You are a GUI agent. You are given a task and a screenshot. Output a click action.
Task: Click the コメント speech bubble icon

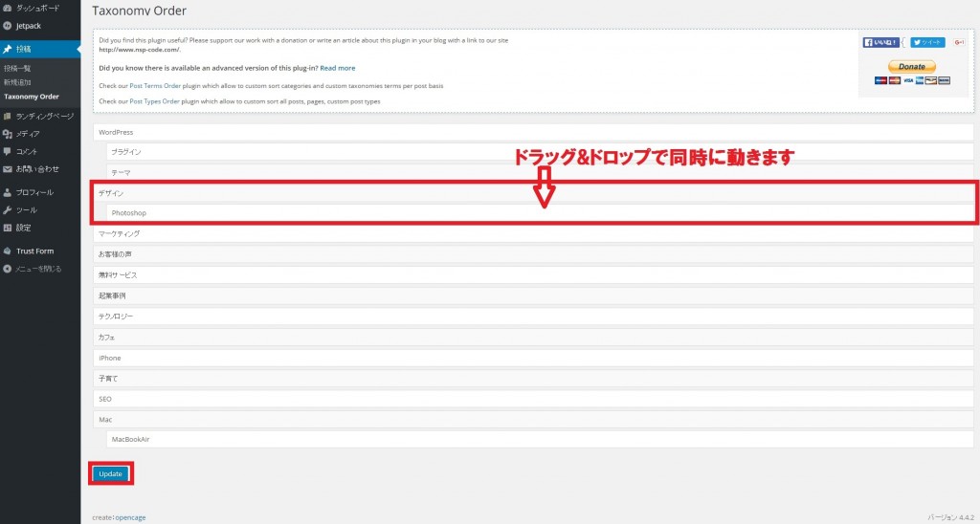pyautogui.click(x=8, y=151)
